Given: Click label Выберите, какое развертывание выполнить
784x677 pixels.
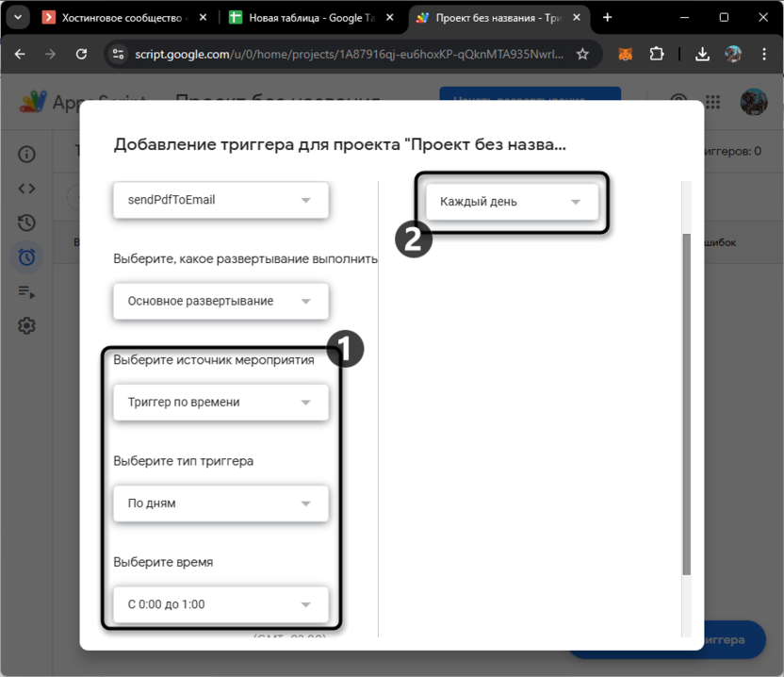Looking at the screenshot, I should pyautogui.click(x=245, y=258).
